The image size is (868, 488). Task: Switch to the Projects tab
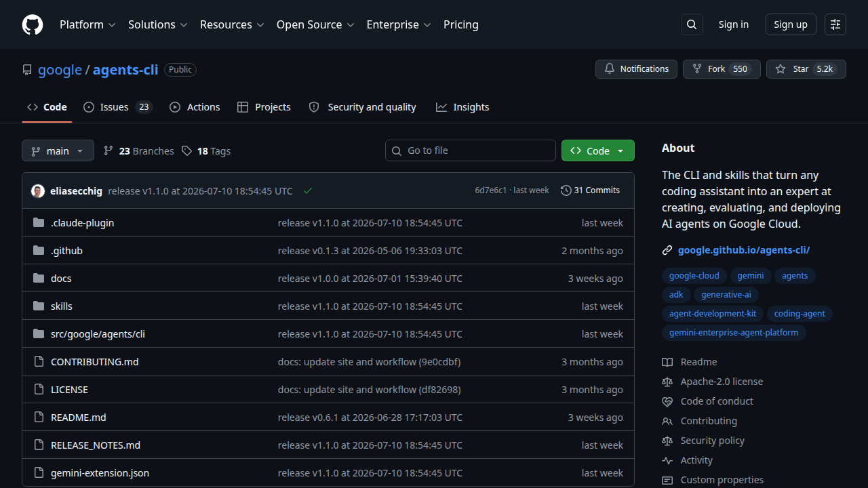pyautogui.click(x=264, y=107)
